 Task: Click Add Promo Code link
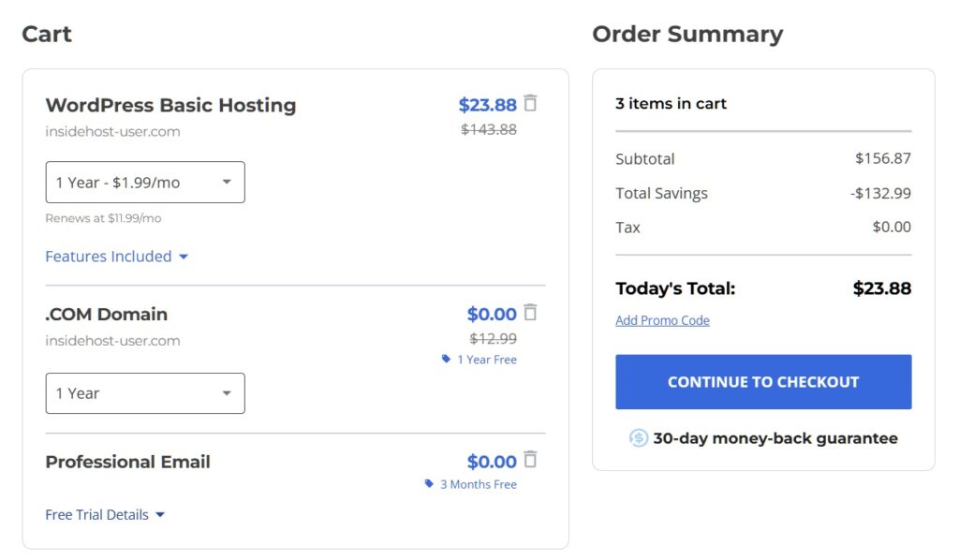662,320
